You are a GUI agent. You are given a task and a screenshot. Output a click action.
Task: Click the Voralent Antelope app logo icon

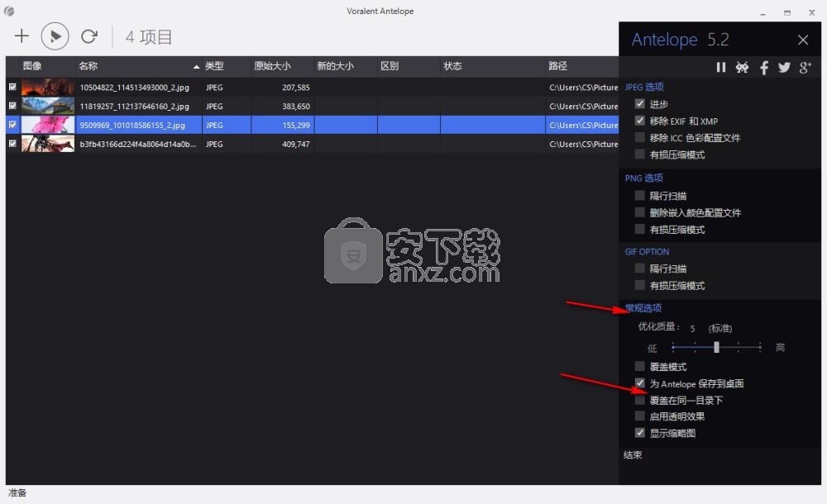pyautogui.click(x=9, y=11)
